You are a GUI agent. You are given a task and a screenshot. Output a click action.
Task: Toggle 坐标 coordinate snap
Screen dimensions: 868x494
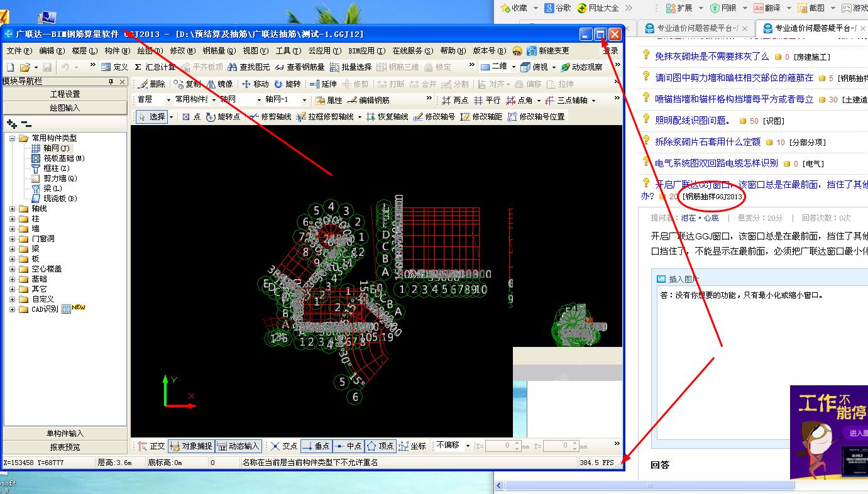pyautogui.click(x=412, y=446)
